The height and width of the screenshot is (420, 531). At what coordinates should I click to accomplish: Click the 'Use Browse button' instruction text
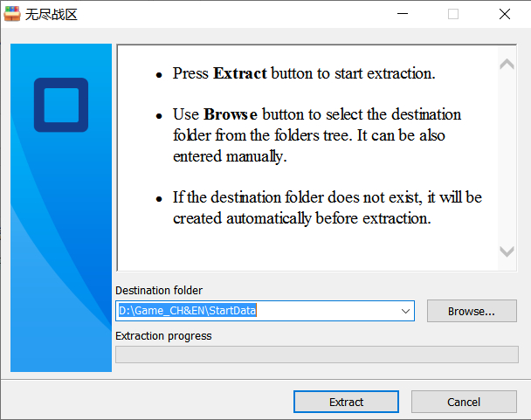tap(317, 135)
